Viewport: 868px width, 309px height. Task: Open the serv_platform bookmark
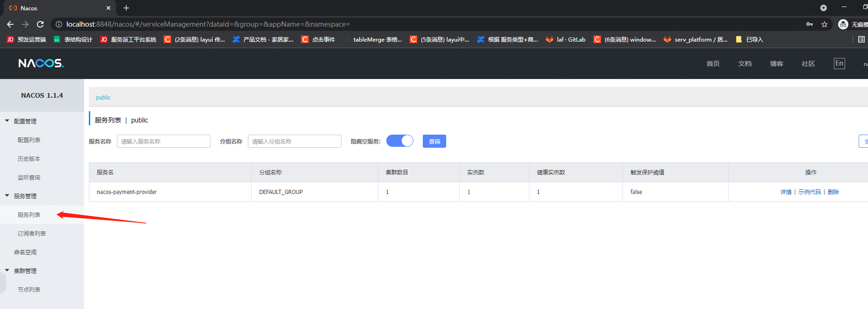[x=695, y=39]
